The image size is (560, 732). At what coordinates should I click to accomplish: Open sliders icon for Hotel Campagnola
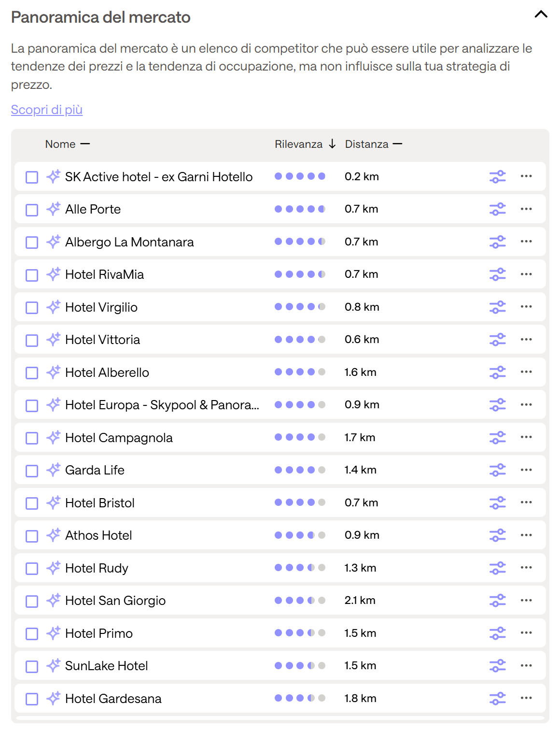click(497, 438)
